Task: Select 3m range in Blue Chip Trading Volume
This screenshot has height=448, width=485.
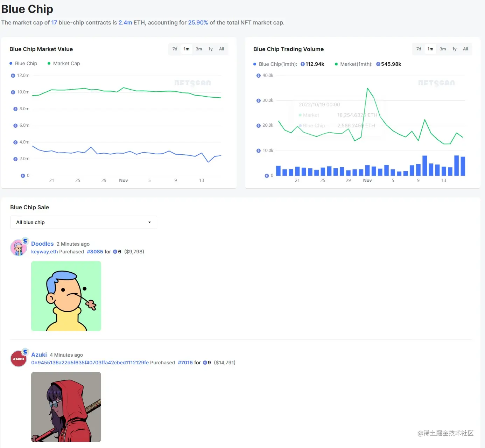Action: coord(443,49)
